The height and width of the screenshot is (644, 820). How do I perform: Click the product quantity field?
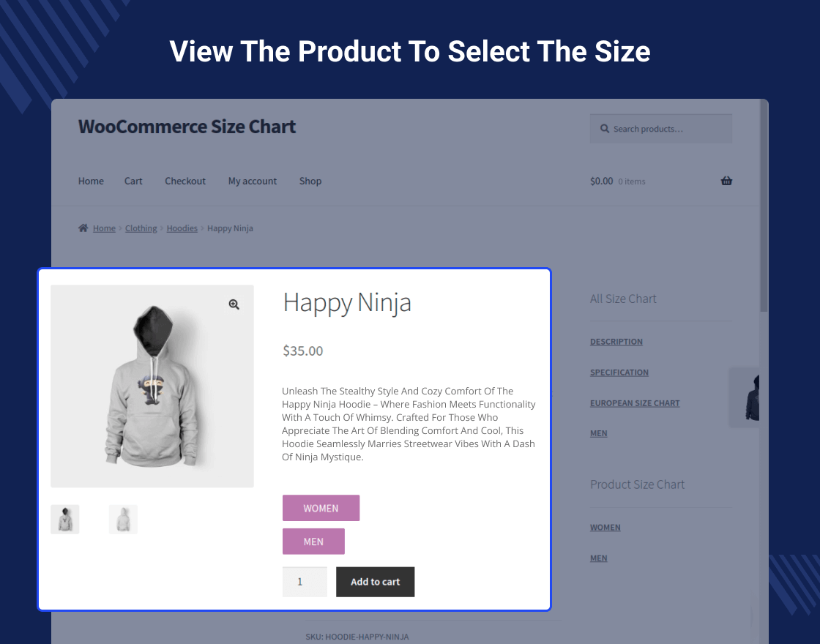(x=305, y=582)
